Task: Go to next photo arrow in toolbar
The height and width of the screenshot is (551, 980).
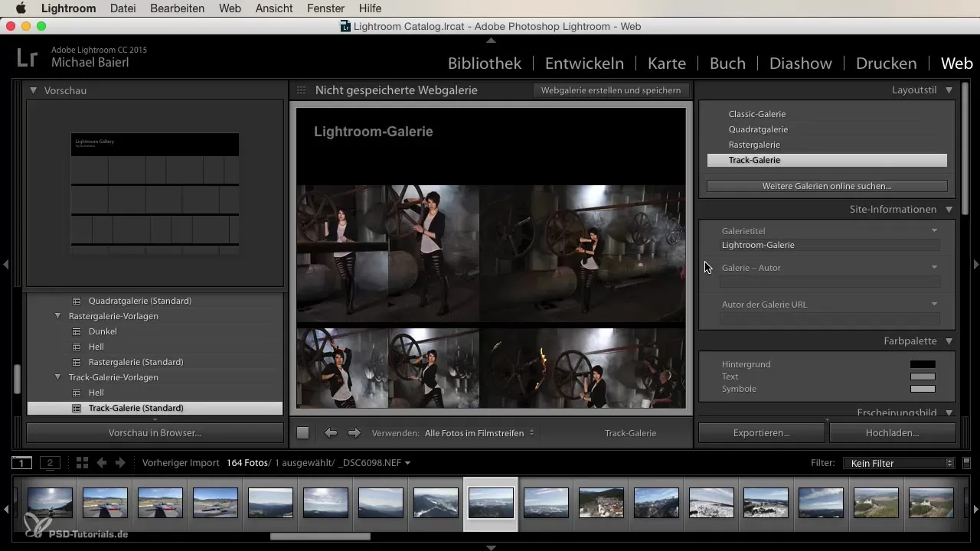Action: 354,432
